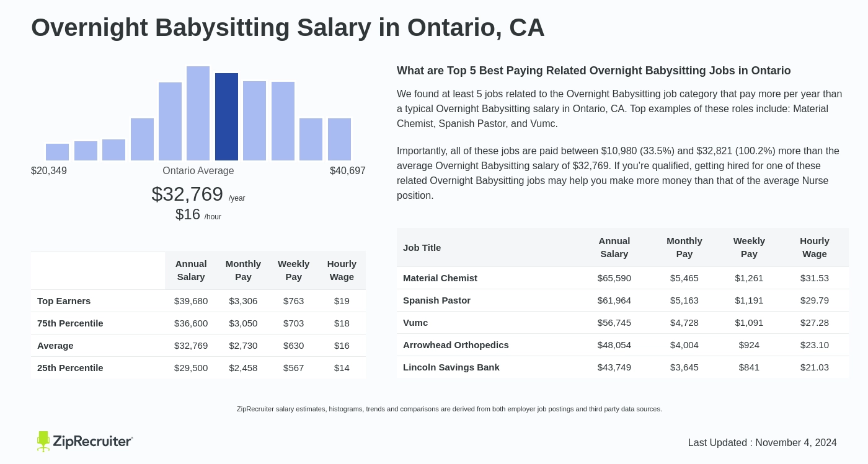Screen dimensions: 868x464
Task: Click the '25th Percentile' row label
Action: (x=70, y=367)
